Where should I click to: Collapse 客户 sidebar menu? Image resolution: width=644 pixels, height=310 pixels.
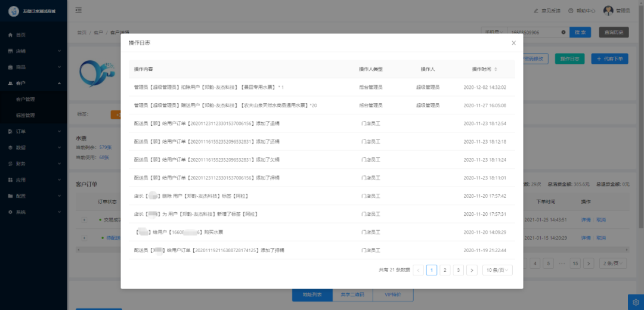pos(33,83)
